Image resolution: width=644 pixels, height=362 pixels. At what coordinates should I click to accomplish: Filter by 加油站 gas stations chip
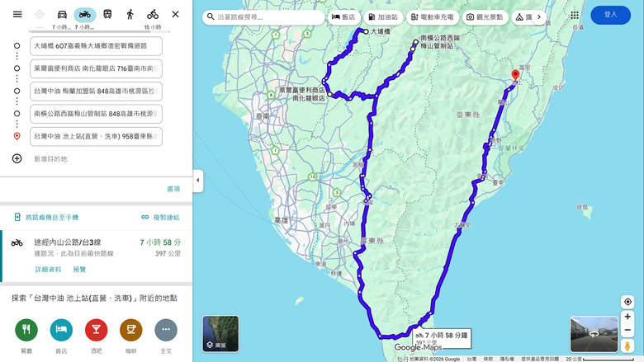pos(383,17)
